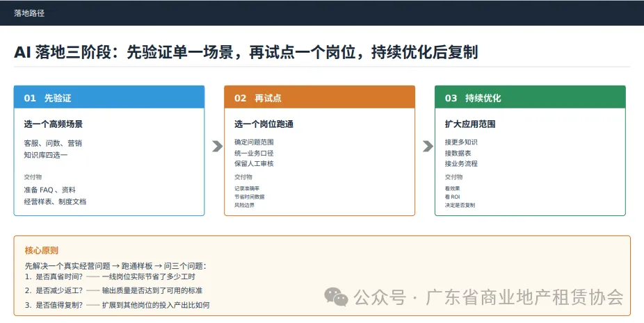The image size is (644, 323).
Task: Click the 落地路径 label in header bar
Action: click(29, 13)
